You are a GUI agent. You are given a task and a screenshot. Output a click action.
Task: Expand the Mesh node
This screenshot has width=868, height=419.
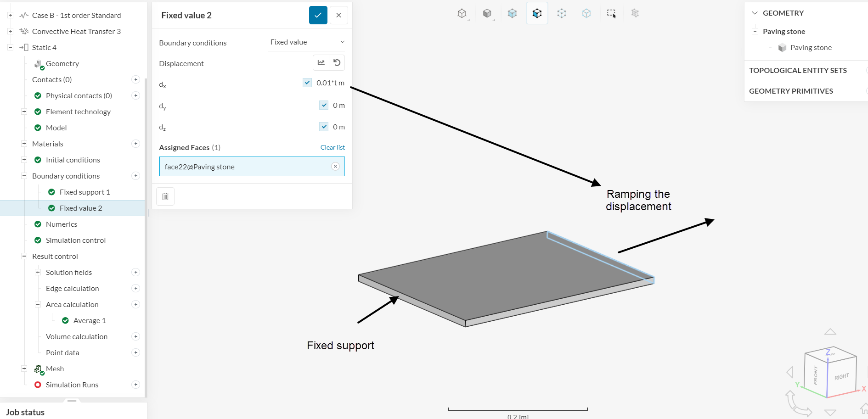point(24,369)
